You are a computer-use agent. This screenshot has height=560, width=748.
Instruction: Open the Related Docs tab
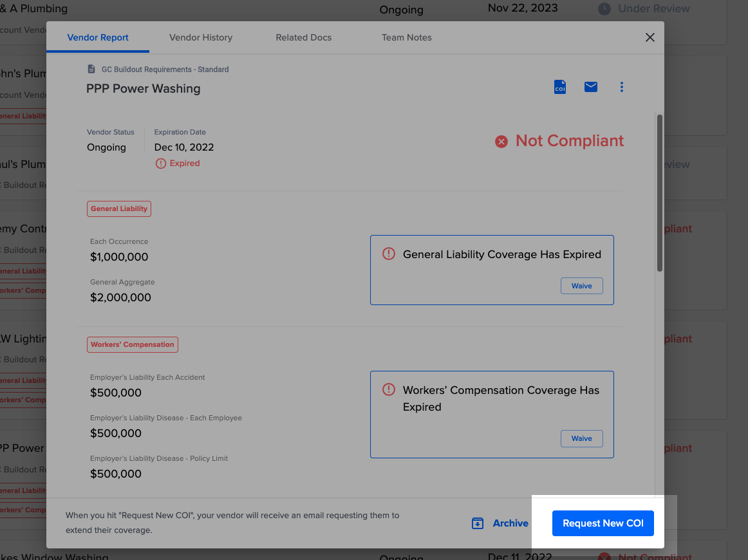[304, 37]
